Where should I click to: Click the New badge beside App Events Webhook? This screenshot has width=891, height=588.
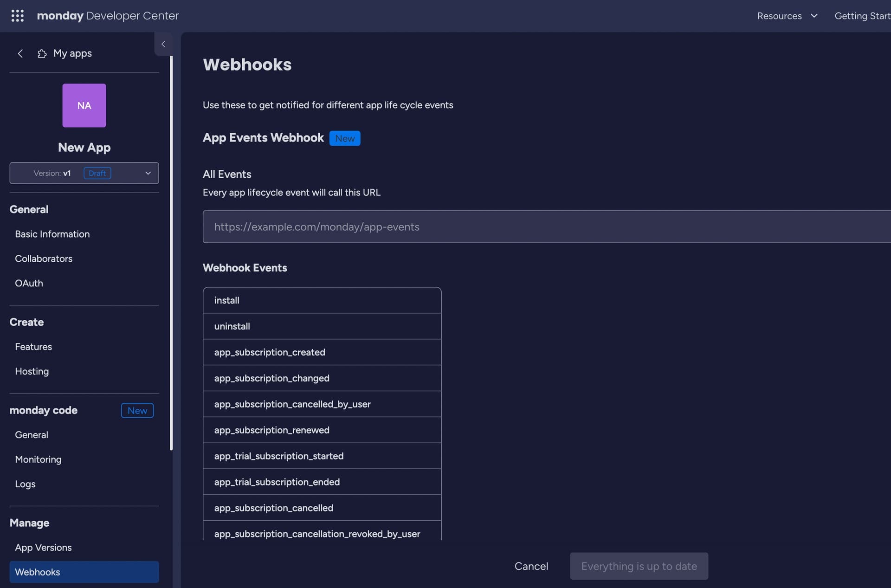pos(345,138)
